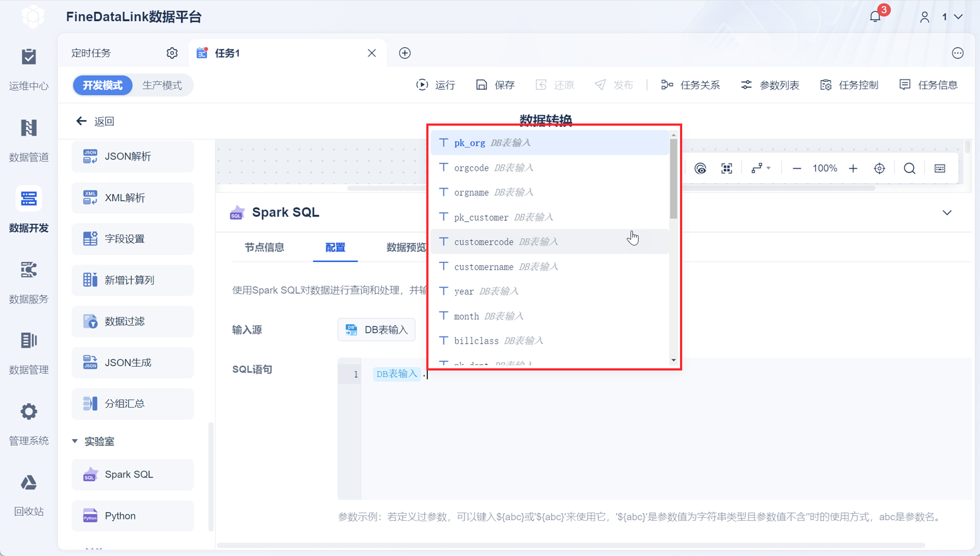Select the XML解析 operator

tap(133, 197)
